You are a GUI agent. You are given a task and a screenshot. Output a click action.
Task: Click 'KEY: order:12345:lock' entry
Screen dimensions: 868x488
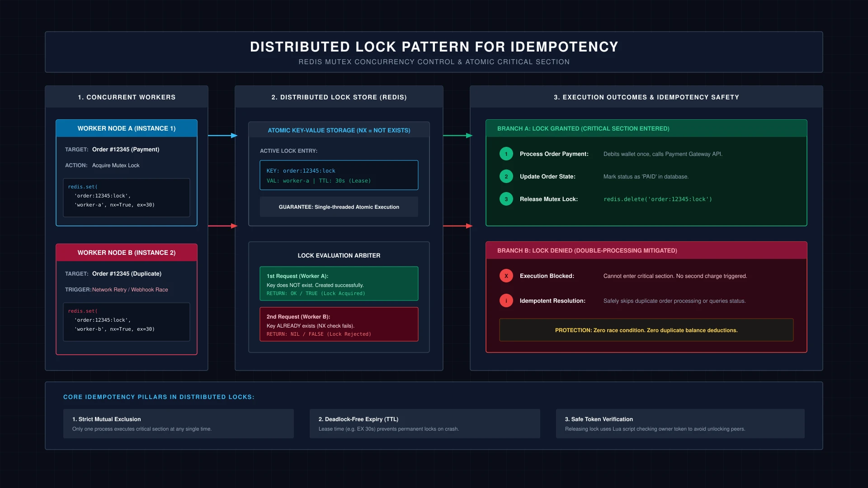coord(301,171)
